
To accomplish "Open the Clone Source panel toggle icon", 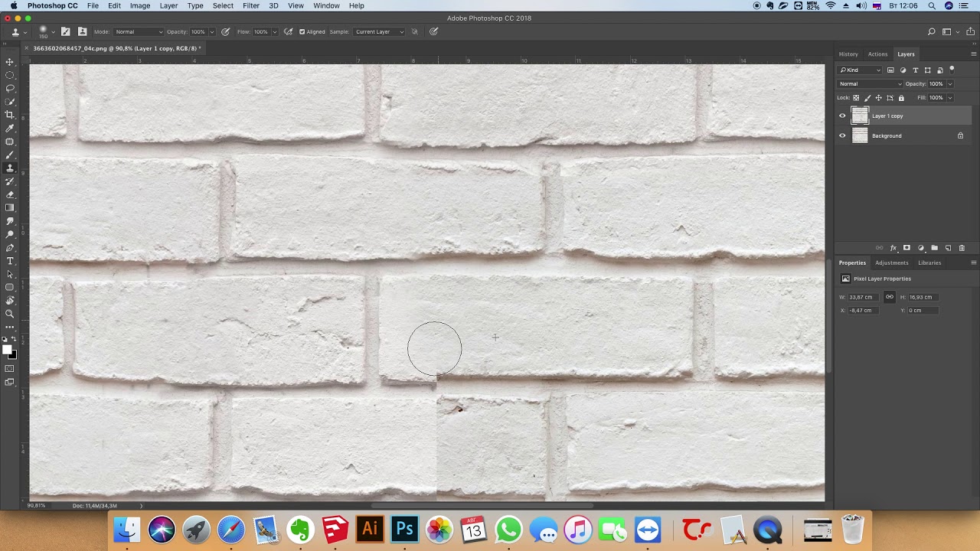I will click(83, 31).
